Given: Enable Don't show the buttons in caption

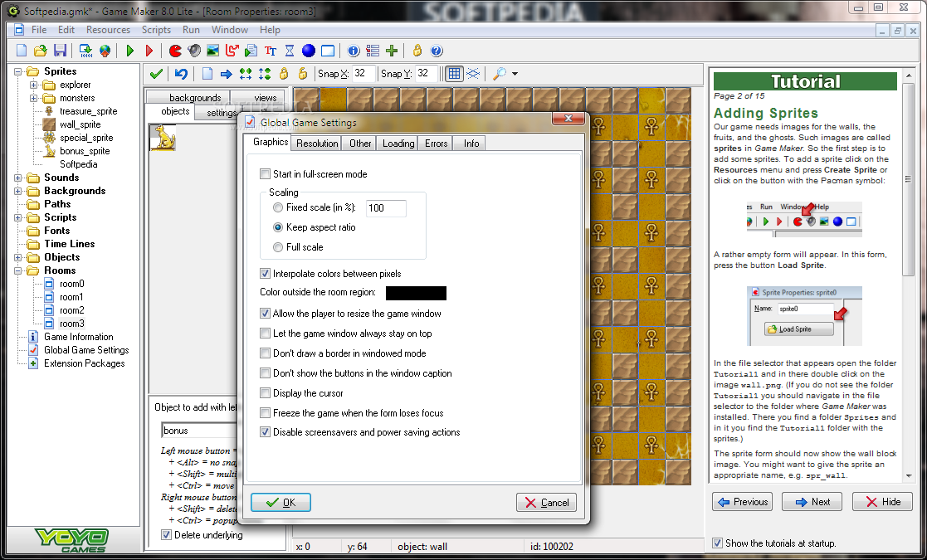Looking at the screenshot, I should [265, 373].
